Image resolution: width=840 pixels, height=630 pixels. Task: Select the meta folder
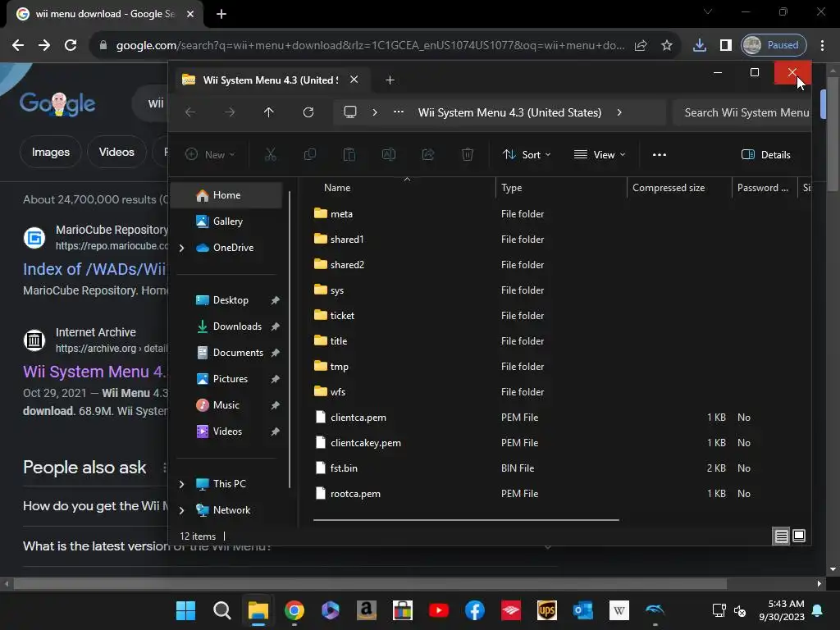click(x=341, y=214)
